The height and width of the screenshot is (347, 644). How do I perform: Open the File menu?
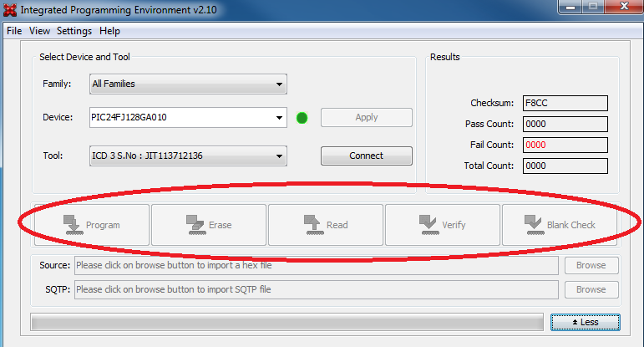14,31
